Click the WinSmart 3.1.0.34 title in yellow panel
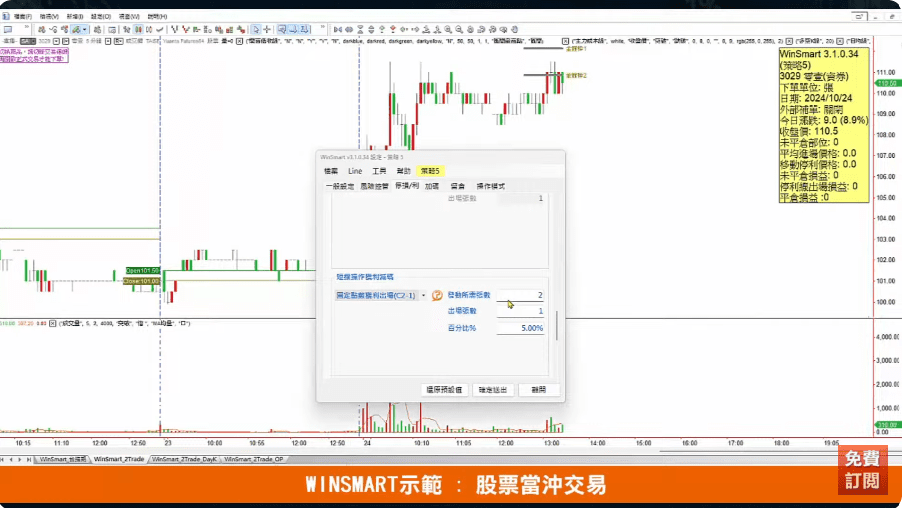 pyautogui.click(x=819, y=54)
